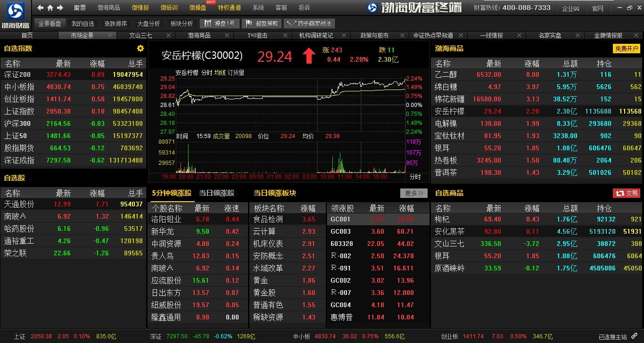Open the 四步赢家战法 chart tool
The height and width of the screenshot is (343, 644).
pyautogui.click(x=309, y=24)
